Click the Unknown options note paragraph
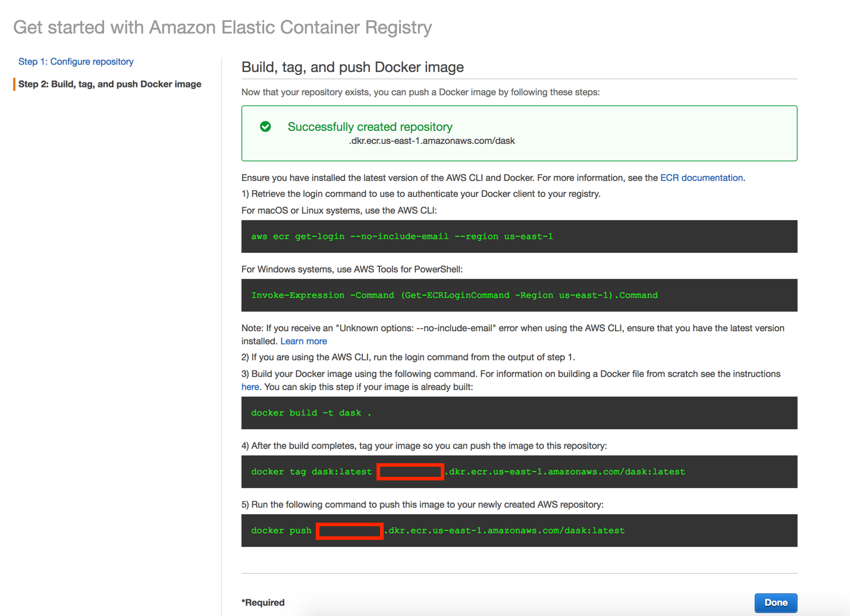The width and height of the screenshot is (850, 616). pyautogui.click(x=513, y=328)
